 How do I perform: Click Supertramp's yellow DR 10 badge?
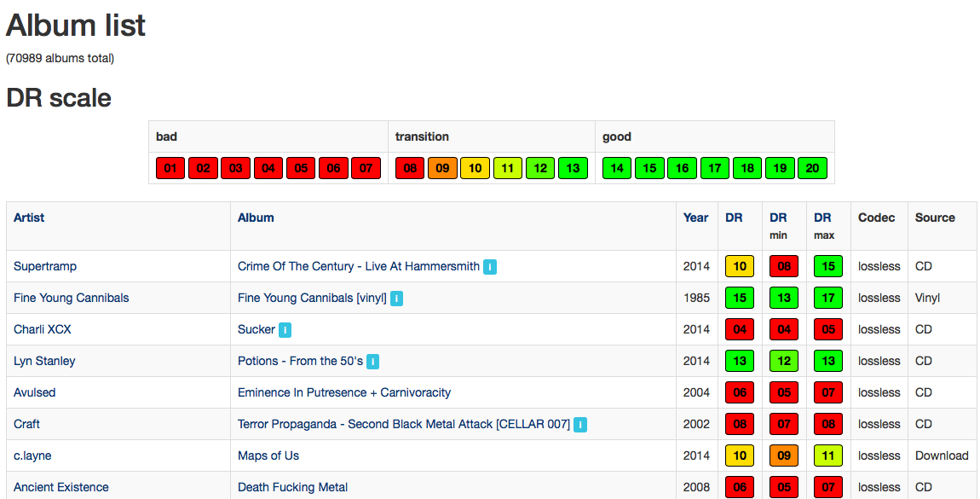[x=740, y=266]
